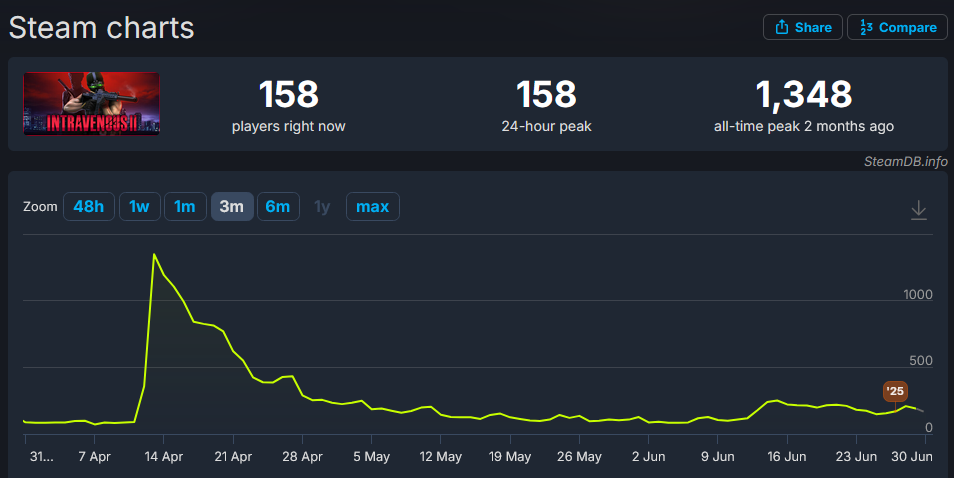
Task: Click the 5 May axis label
Action: [372, 456]
